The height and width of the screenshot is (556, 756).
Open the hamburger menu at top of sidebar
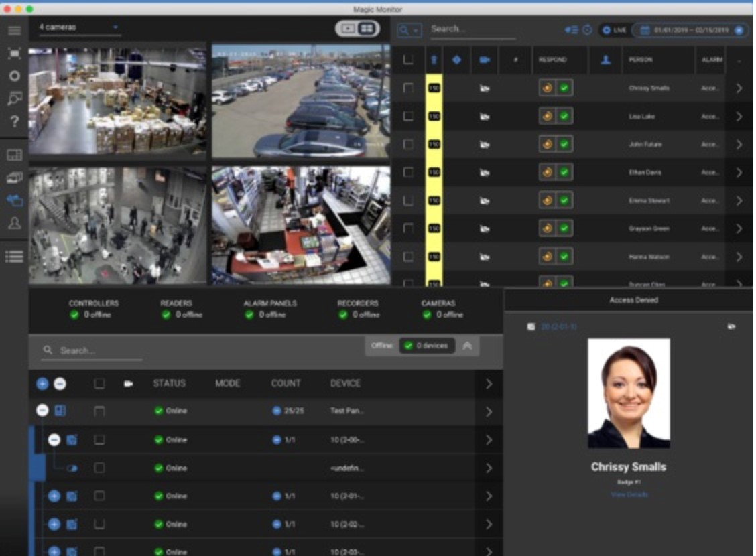(x=14, y=30)
